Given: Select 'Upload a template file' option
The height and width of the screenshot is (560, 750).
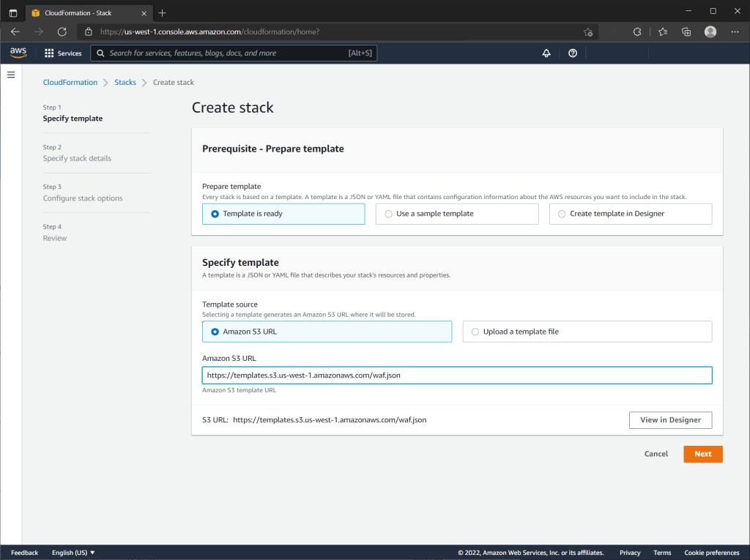Looking at the screenshot, I should coord(475,332).
